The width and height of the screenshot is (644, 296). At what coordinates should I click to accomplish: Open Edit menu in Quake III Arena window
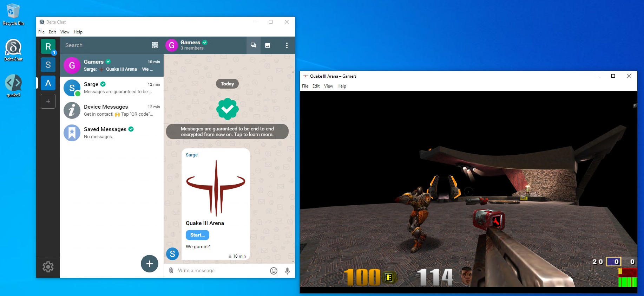click(316, 86)
